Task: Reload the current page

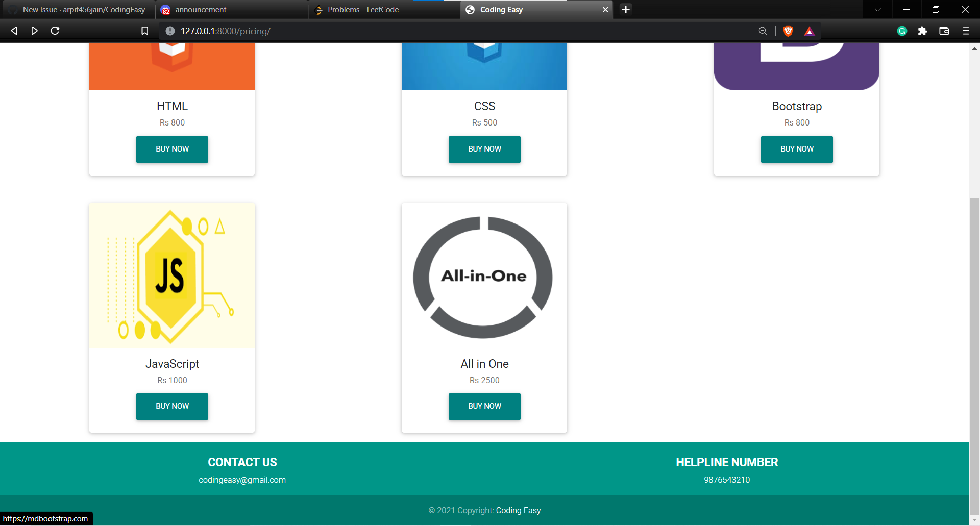Action: (x=55, y=31)
